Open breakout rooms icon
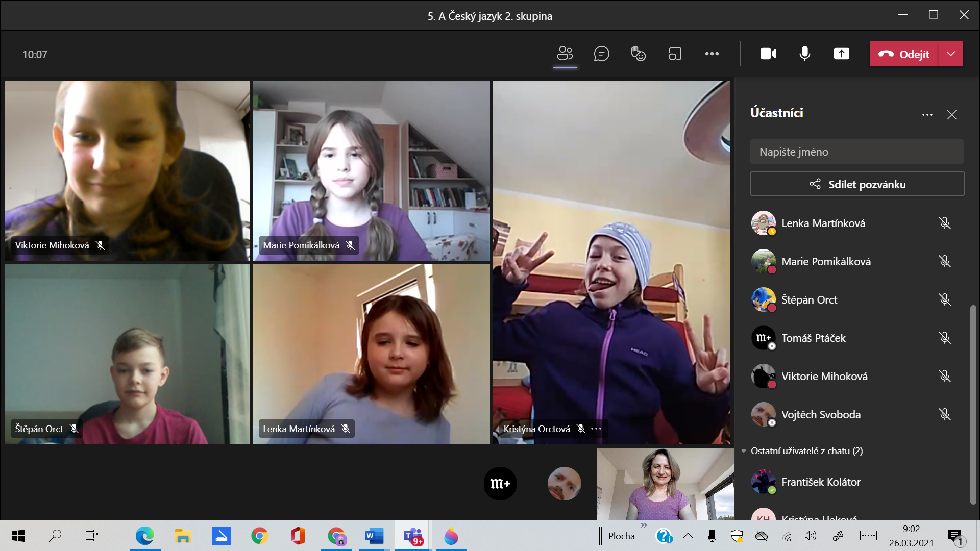980x551 pixels. click(x=675, y=54)
